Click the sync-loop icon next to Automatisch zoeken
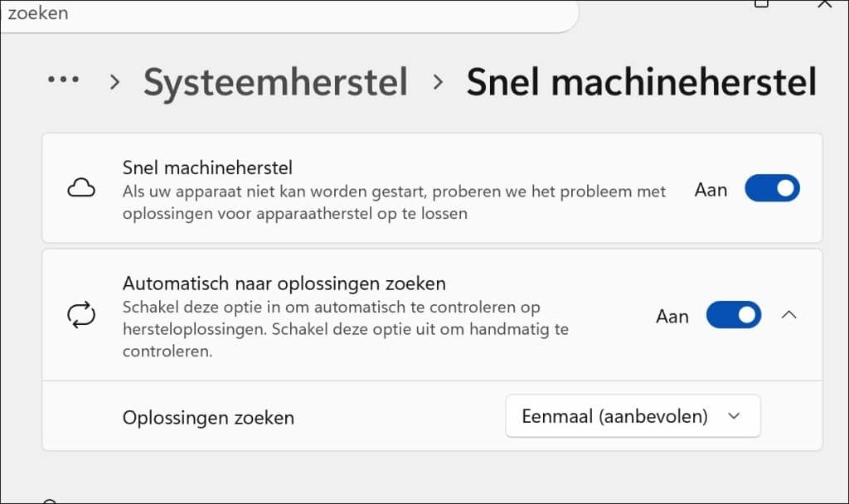 click(81, 315)
